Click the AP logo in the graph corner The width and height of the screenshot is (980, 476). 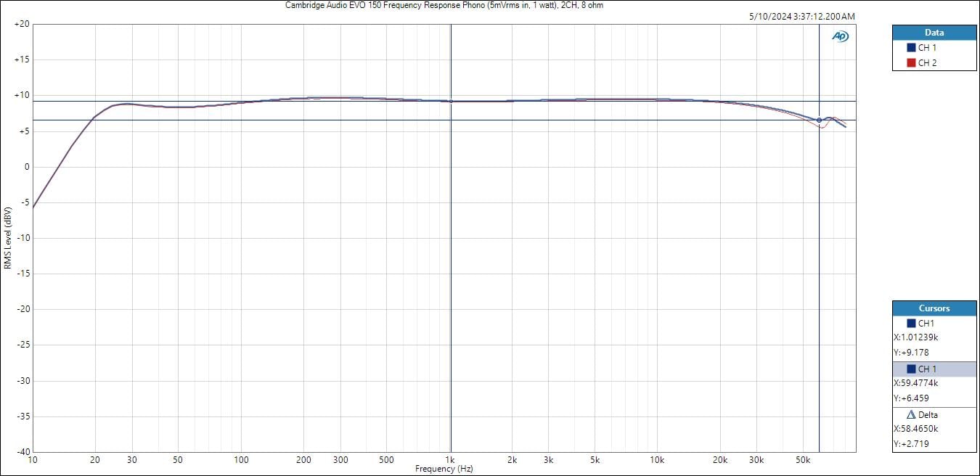pos(840,36)
